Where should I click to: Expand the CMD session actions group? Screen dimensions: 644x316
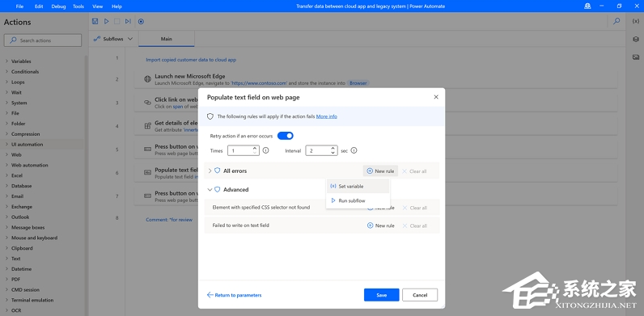click(x=6, y=290)
